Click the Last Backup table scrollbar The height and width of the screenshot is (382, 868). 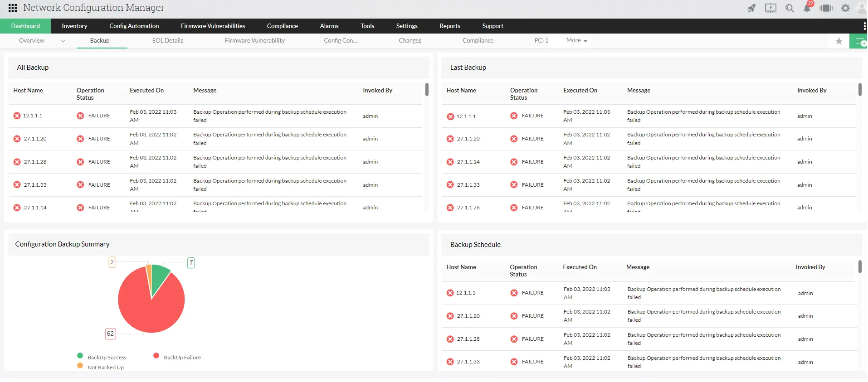(x=860, y=90)
